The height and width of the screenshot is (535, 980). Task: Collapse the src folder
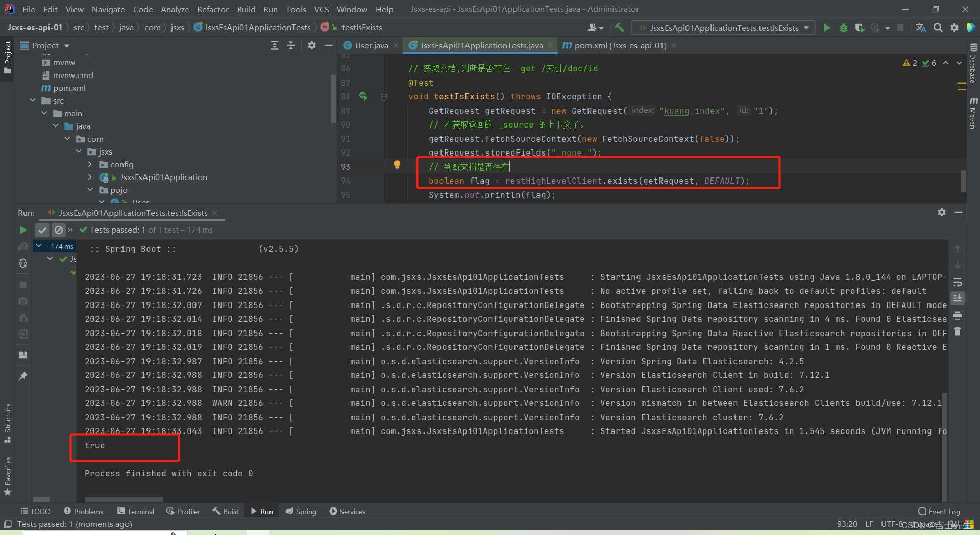(33, 100)
